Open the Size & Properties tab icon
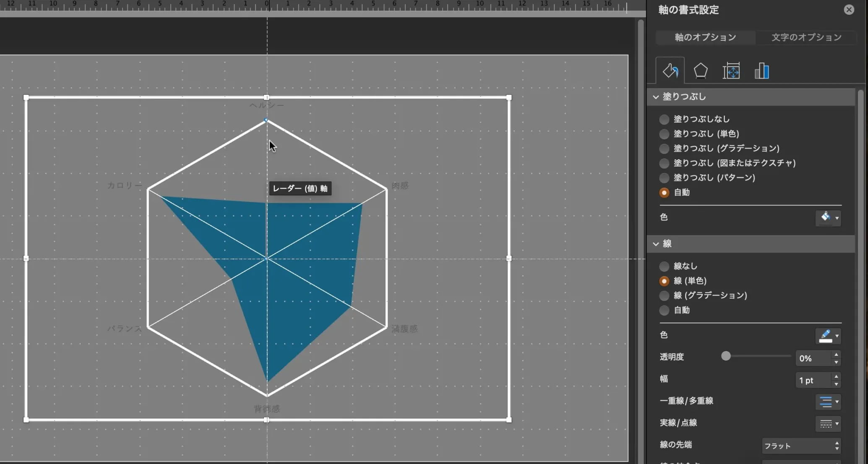 (731, 71)
